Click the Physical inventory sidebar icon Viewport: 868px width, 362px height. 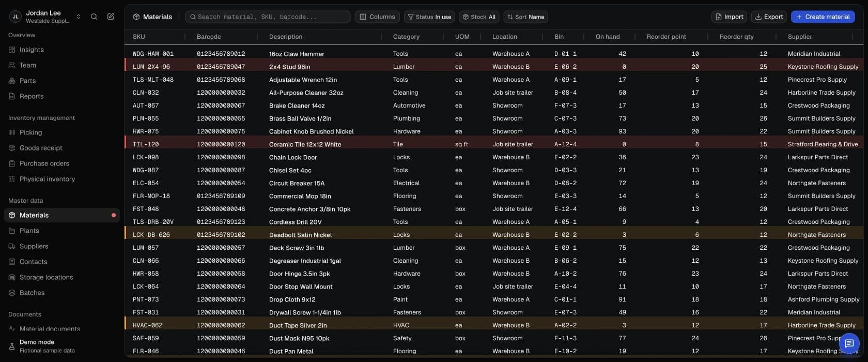pos(12,179)
